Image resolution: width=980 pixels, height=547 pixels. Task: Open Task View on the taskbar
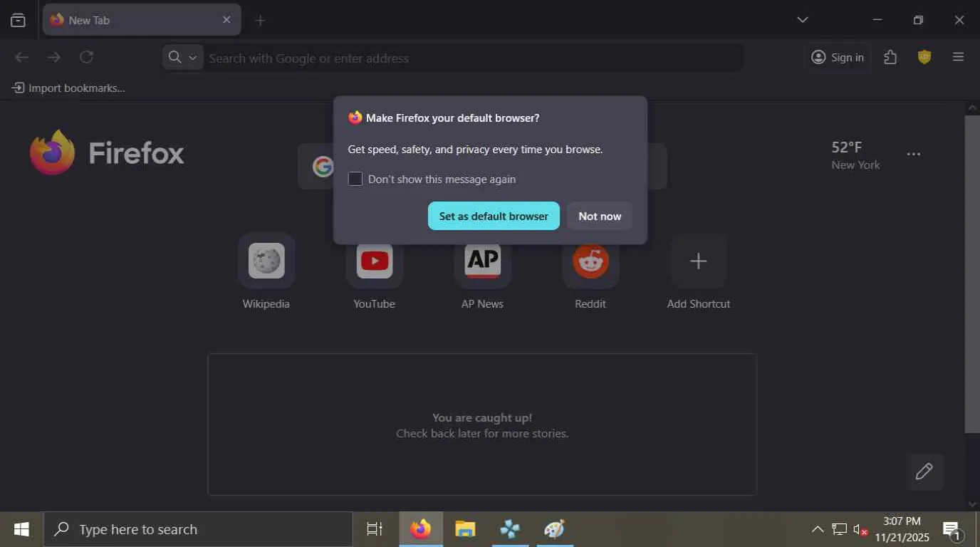point(375,529)
